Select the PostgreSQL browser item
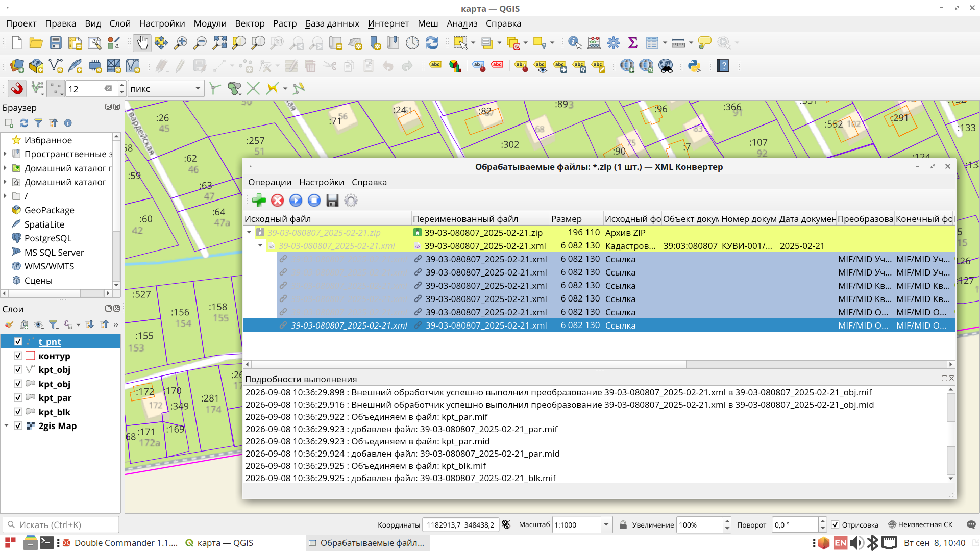 pyautogui.click(x=48, y=238)
